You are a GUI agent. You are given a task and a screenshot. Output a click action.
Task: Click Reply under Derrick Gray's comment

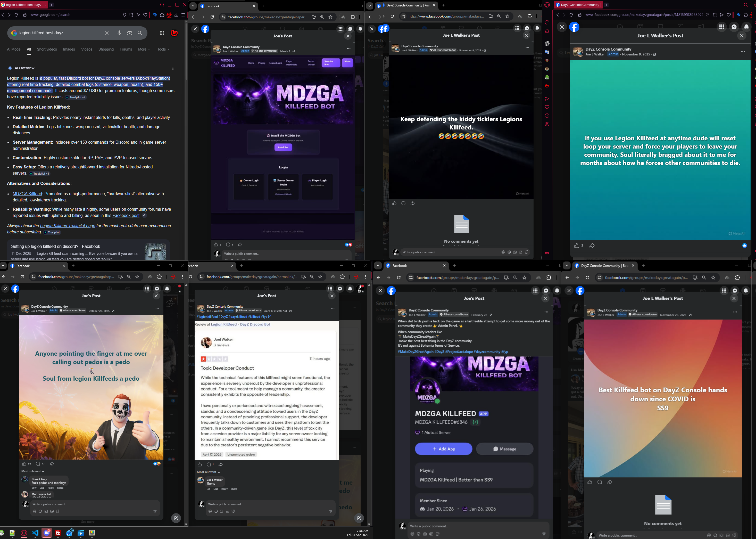51,488
